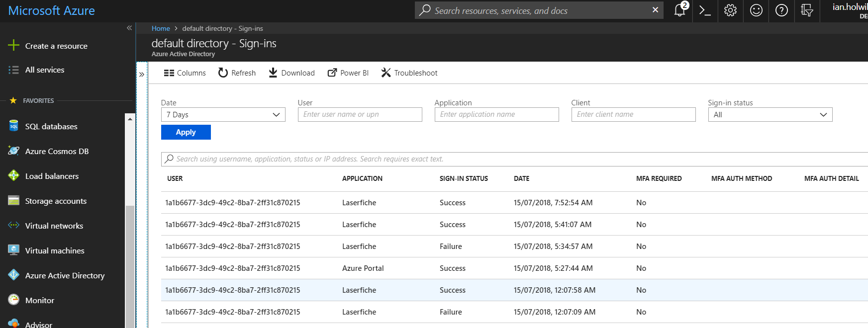Select the Failure sign-in at 12:07:09 AM

[514, 312]
